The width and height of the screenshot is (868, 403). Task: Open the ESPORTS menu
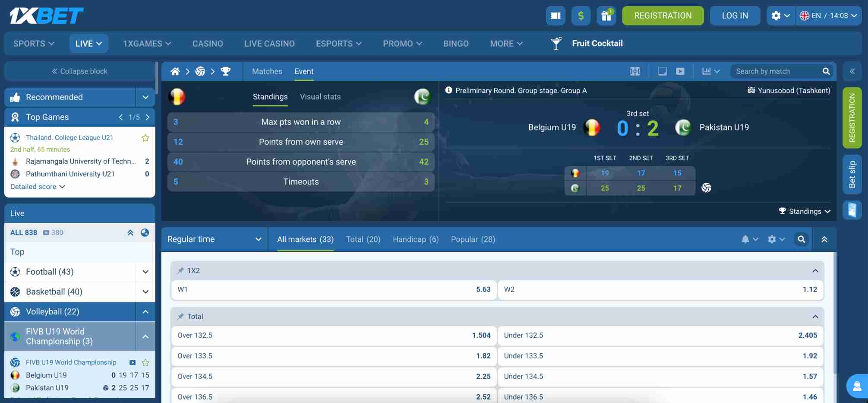click(x=339, y=44)
